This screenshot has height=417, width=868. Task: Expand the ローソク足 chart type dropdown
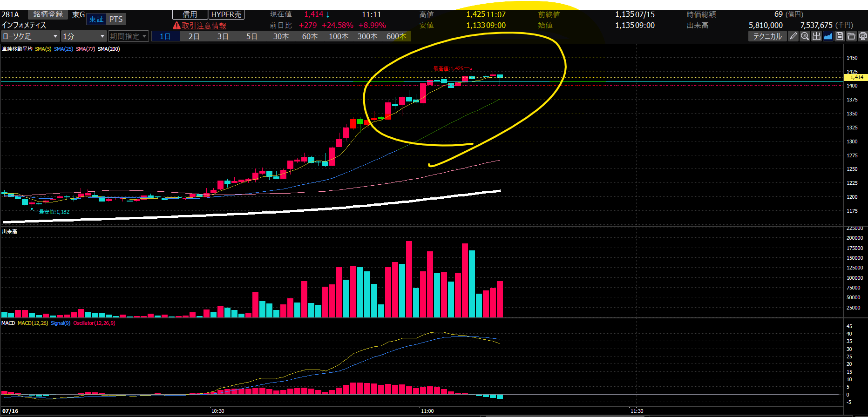click(30, 36)
